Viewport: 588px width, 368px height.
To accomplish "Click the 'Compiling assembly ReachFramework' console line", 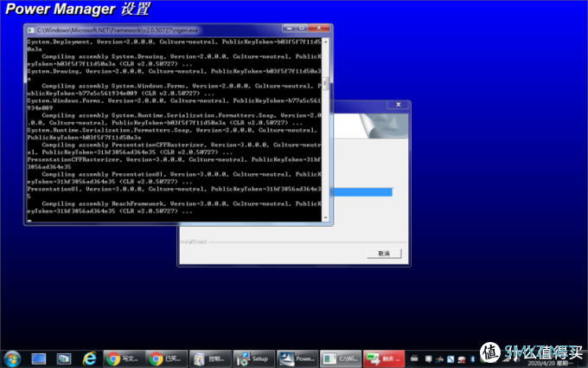I will click(x=182, y=203).
